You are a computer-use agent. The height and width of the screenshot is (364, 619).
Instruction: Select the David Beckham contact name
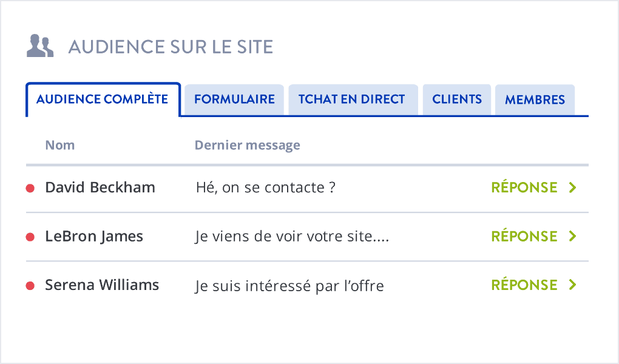coord(100,188)
